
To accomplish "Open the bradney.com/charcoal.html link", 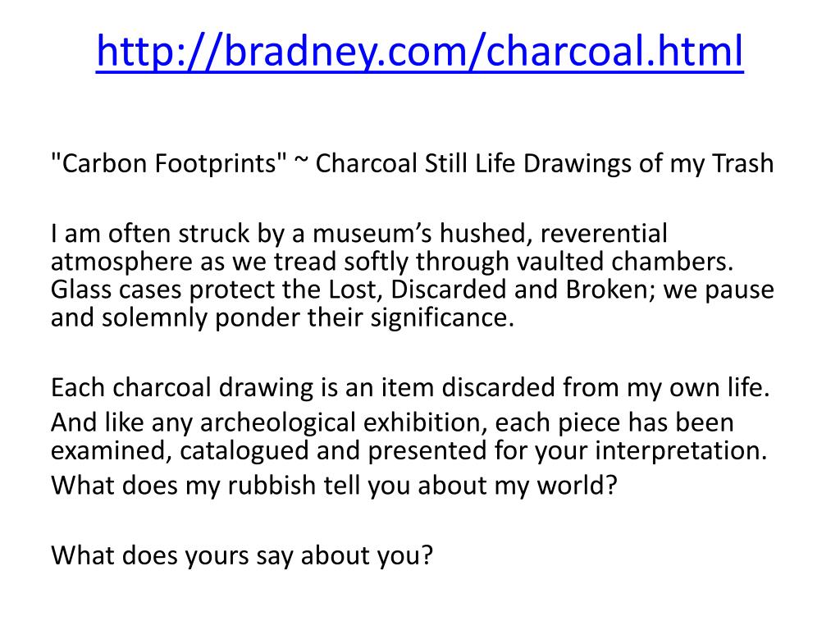I will (419, 51).
